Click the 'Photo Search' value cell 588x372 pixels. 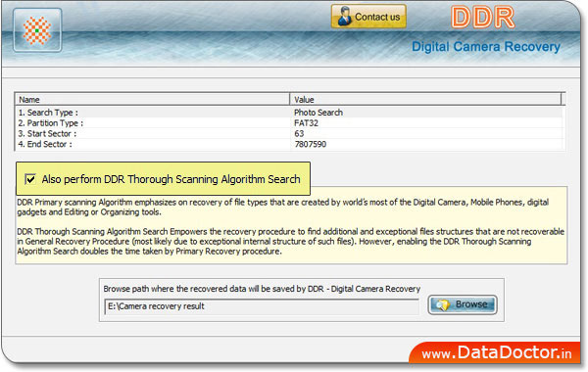pos(318,113)
